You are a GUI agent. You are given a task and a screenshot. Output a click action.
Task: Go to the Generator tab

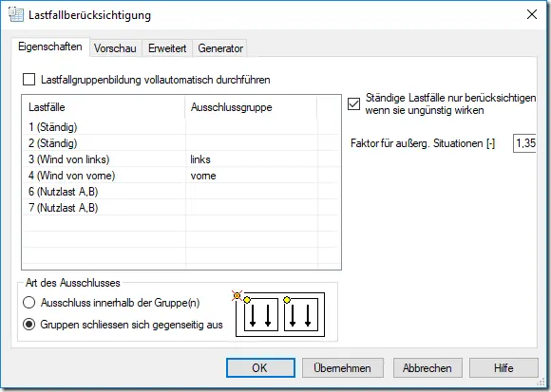pyautogui.click(x=220, y=48)
